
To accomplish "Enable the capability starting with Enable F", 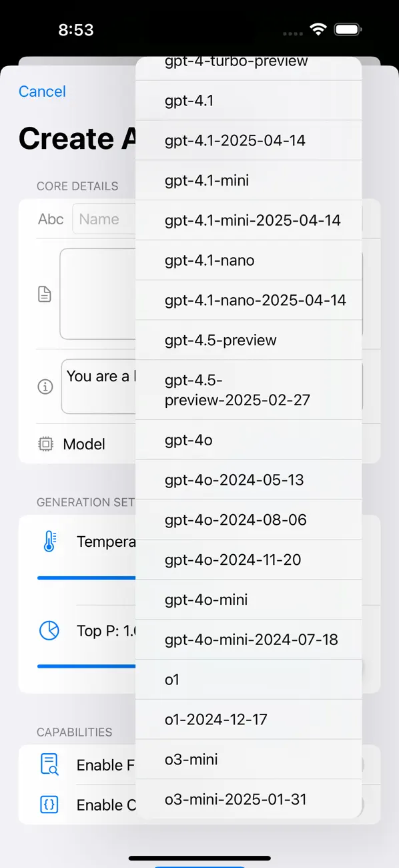I will pyautogui.click(x=107, y=765).
